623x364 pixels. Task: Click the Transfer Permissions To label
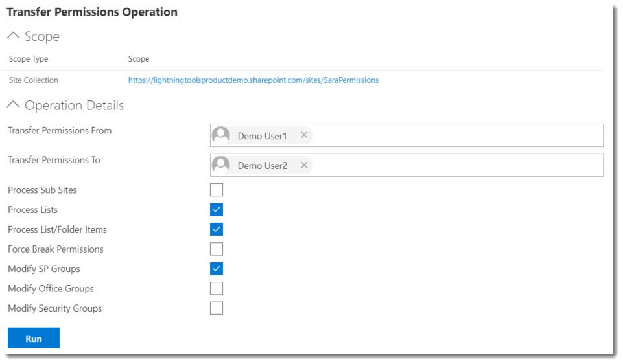tap(54, 160)
